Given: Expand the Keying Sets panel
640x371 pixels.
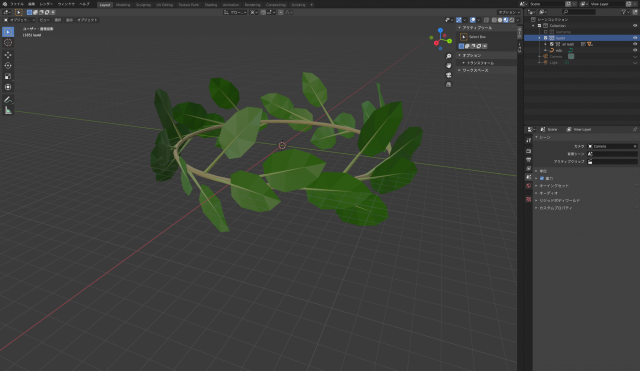Looking at the screenshot, I should point(554,186).
